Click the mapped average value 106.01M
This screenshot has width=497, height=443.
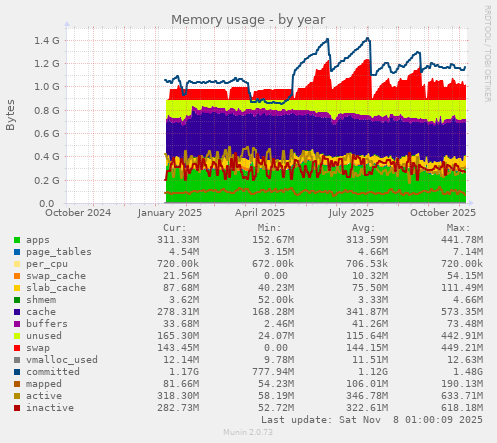(x=367, y=384)
